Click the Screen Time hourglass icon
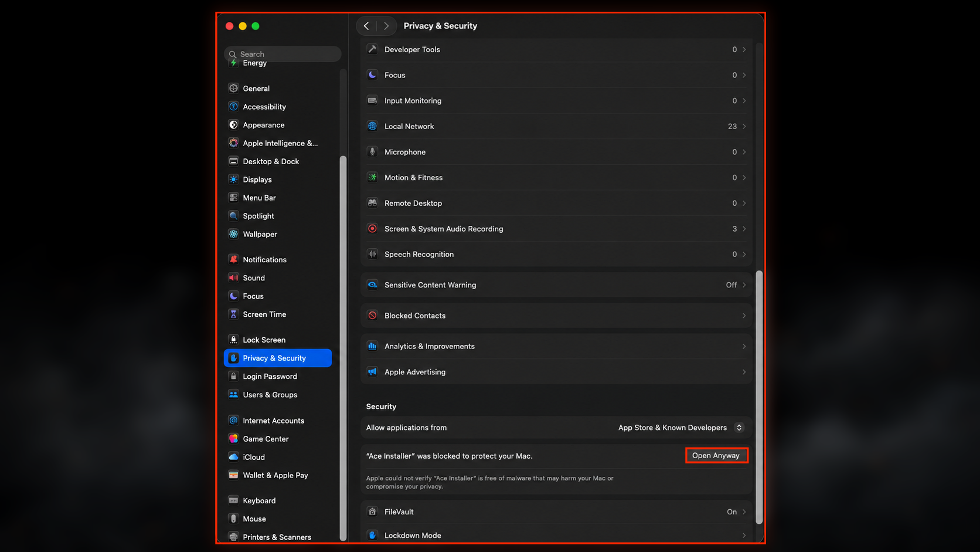Viewport: 980px width, 552px height. point(233,314)
